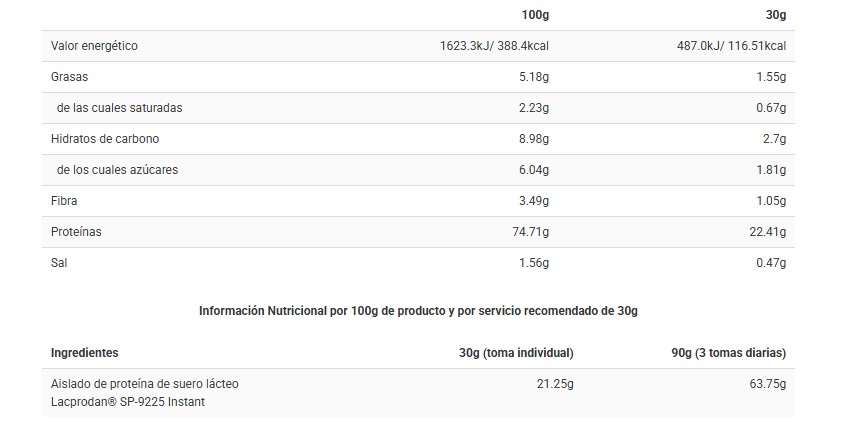Click the Ingredientes column header

(x=85, y=353)
